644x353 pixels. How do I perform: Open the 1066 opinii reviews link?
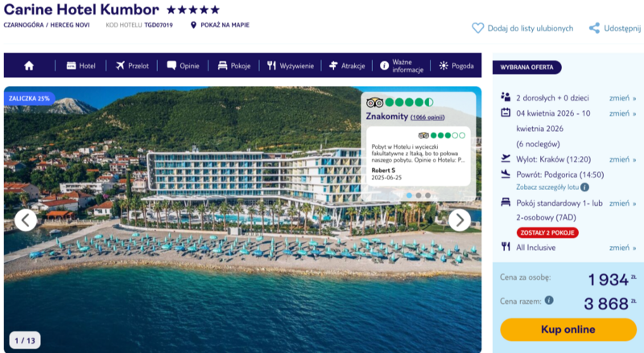coord(427,117)
